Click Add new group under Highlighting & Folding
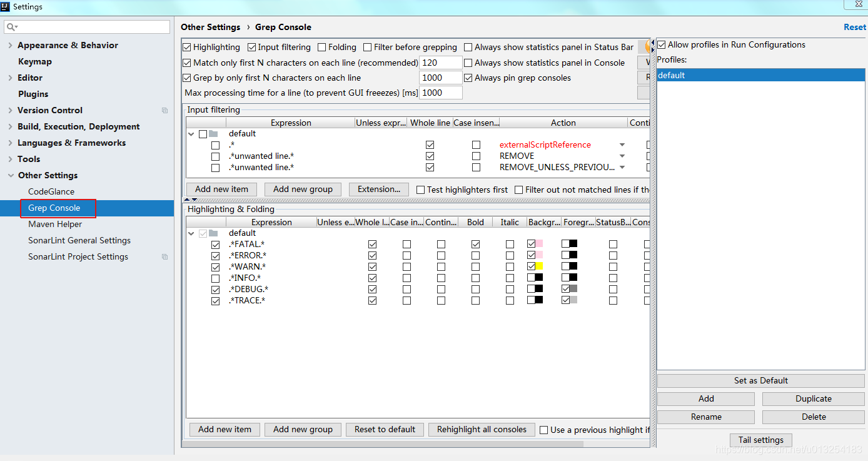The image size is (868, 461). pos(303,429)
